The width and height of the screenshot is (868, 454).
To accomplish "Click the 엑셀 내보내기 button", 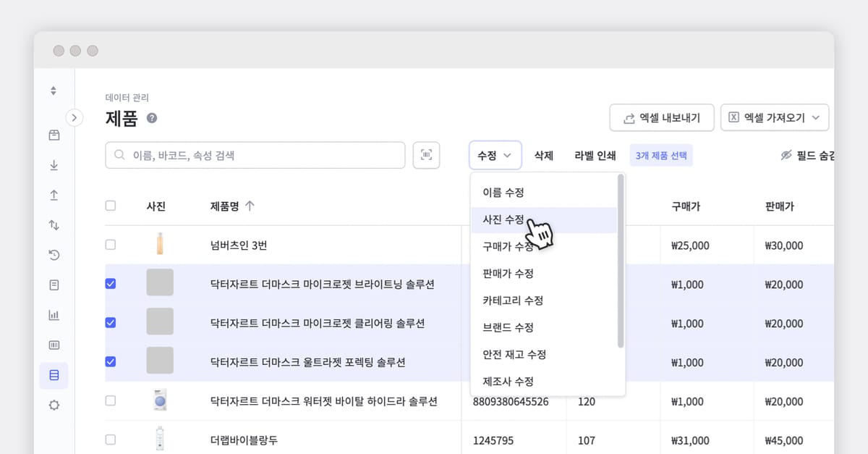I will pos(662,117).
